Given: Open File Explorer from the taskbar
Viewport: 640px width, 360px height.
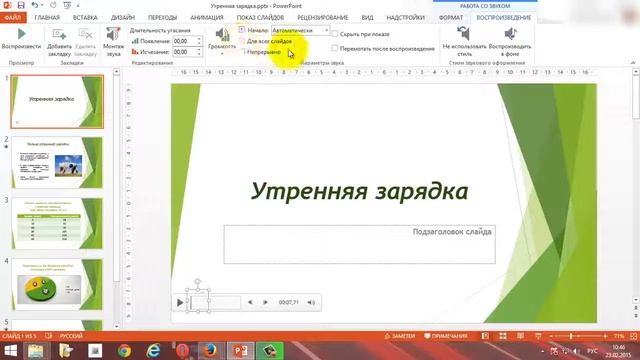Looking at the screenshot, I should (x=36, y=351).
